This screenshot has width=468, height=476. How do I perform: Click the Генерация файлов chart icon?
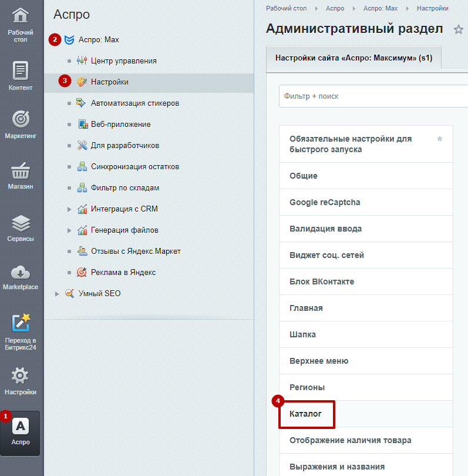click(x=82, y=230)
